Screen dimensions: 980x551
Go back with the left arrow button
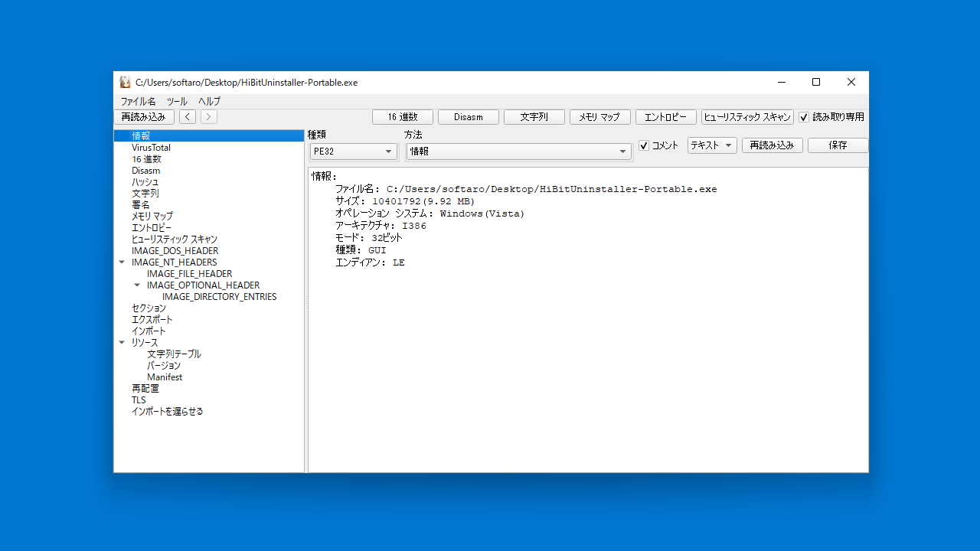188,117
